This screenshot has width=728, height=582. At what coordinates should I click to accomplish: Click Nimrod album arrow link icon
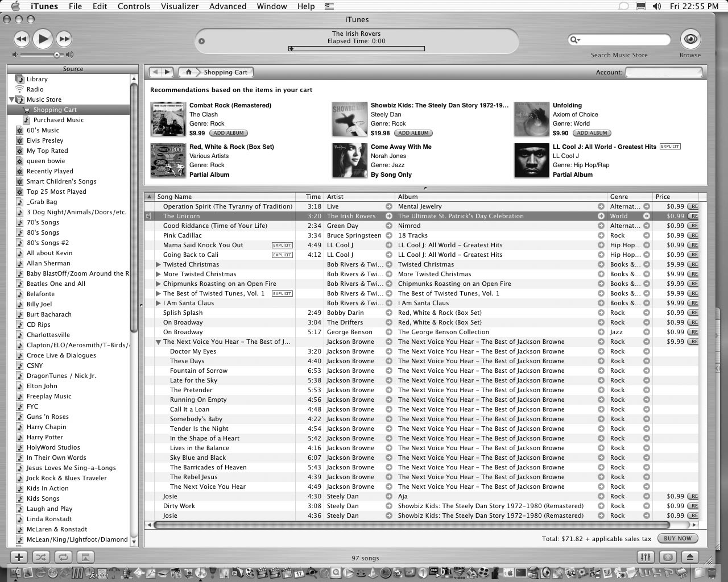tap(601, 226)
